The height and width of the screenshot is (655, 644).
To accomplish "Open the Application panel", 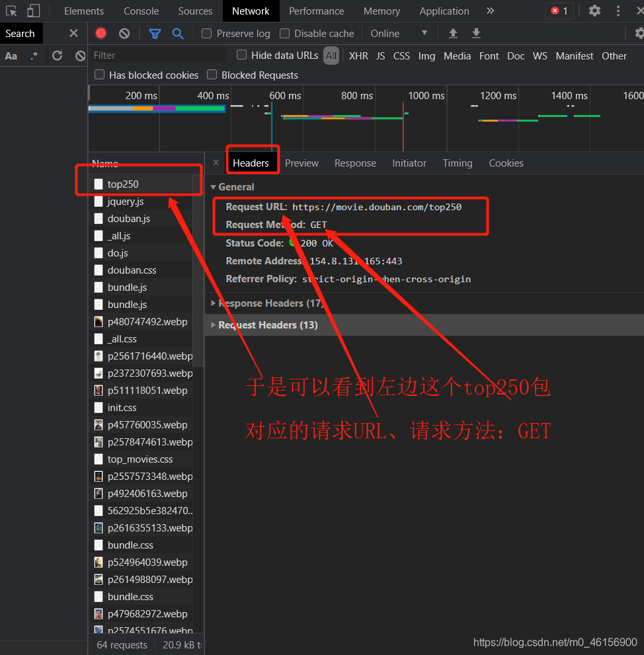I will pos(444,11).
